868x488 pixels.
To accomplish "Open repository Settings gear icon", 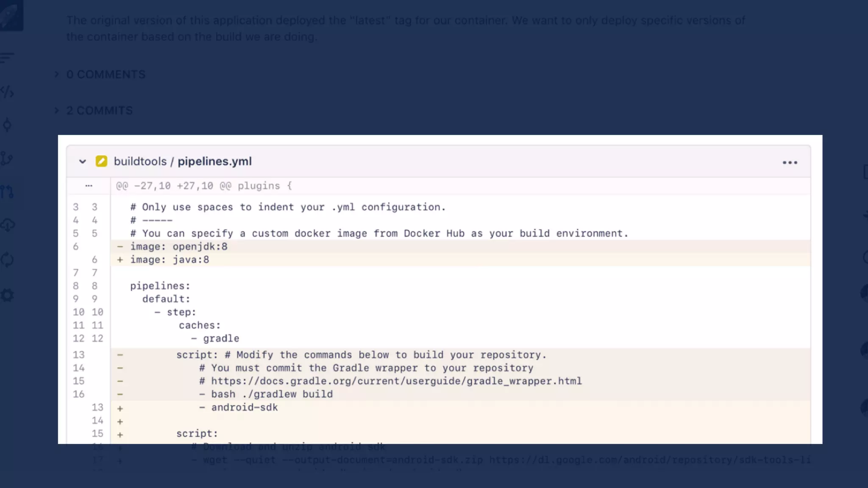I will click(7, 295).
